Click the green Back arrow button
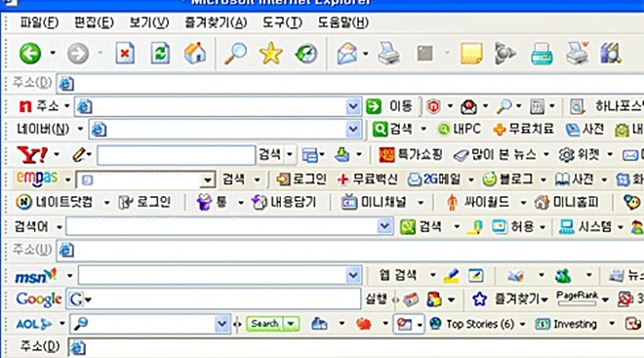Viewport: 644px width, 358px height. (x=30, y=54)
